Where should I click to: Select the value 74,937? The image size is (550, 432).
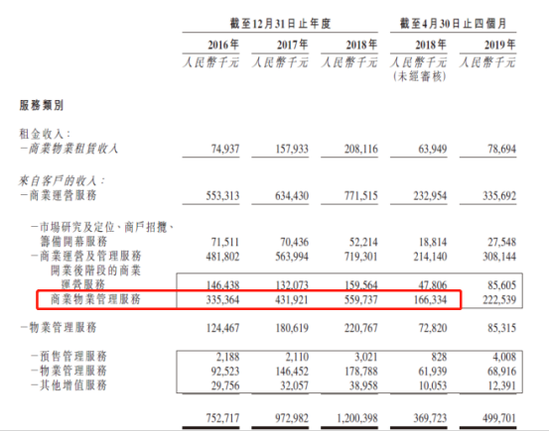click(x=225, y=149)
